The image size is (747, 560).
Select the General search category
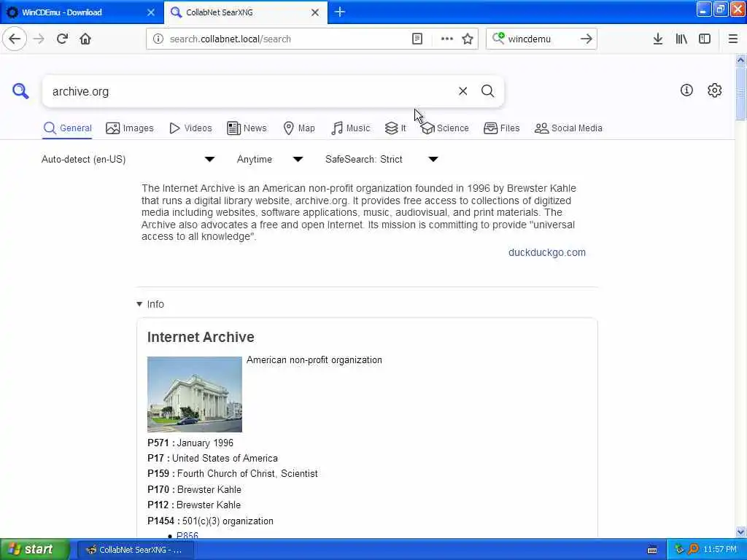pyautogui.click(x=67, y=128)
